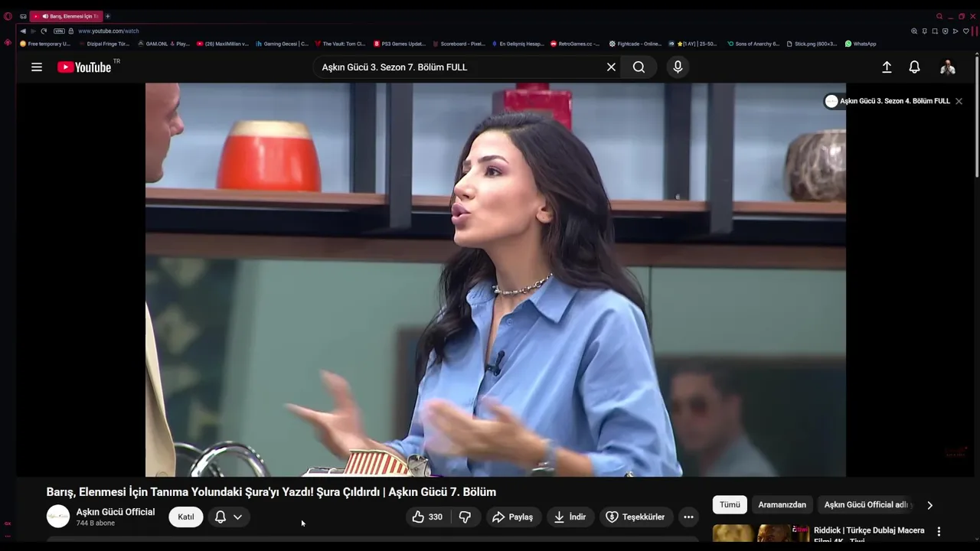This screenshot has width=980, height=551.
Task: Open bookmark Fightcade - Online...
Action: pos(635,44)
